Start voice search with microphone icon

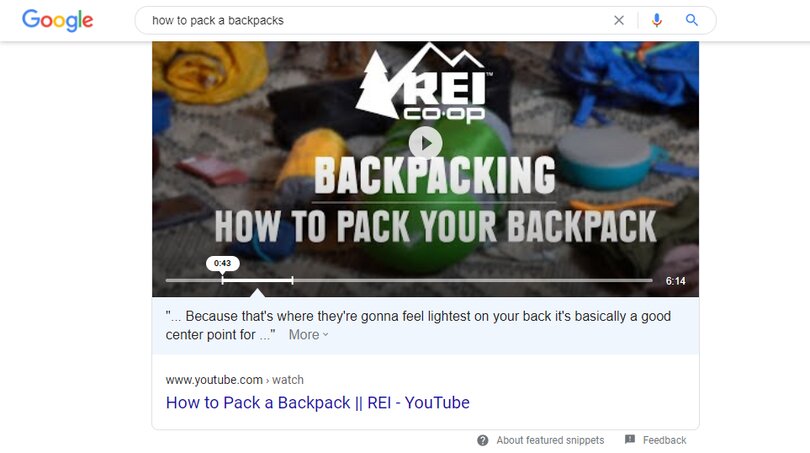[x=657, y=20]
